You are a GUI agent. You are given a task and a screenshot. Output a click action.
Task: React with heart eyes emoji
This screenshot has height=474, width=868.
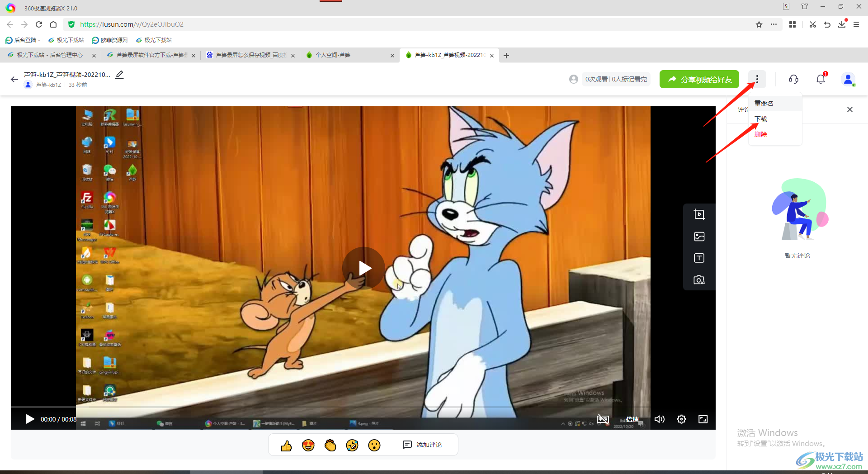(x=308, y=446)
